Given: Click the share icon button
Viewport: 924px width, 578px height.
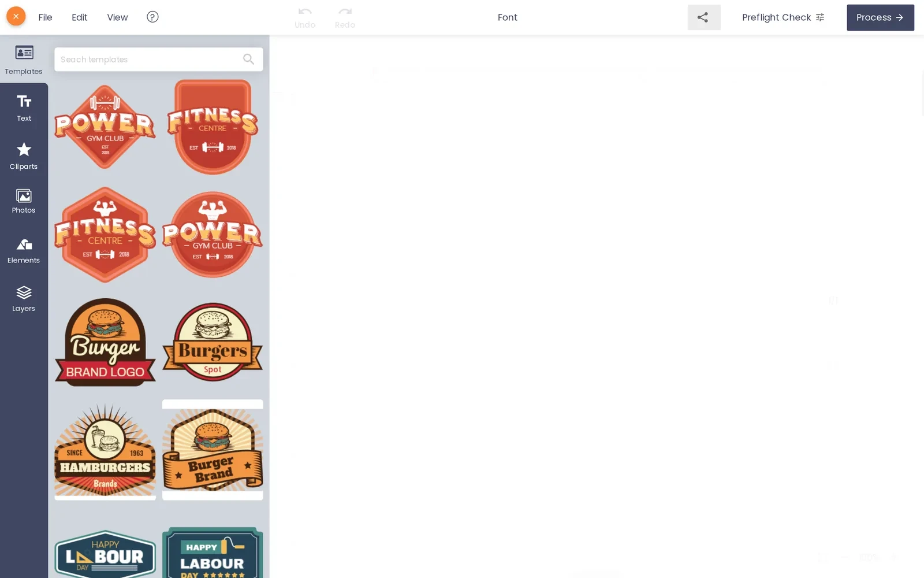Looking at the screenshot, I should tap(703, 17).
